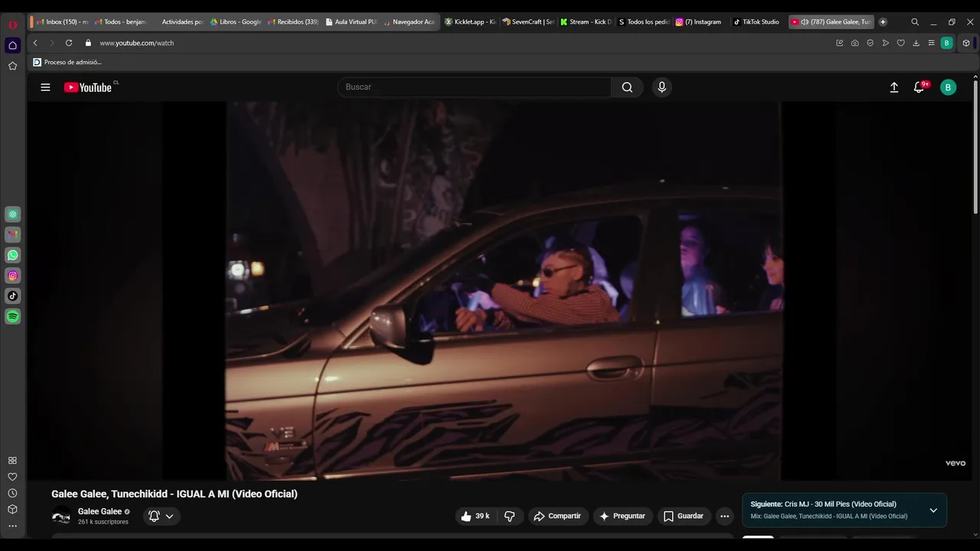Open the YouTube create/upload icon

click(x=893, y=87)
